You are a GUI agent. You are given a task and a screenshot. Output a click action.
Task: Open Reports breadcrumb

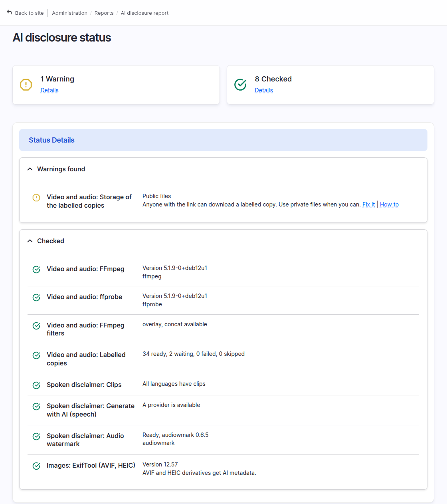point(104,13)
